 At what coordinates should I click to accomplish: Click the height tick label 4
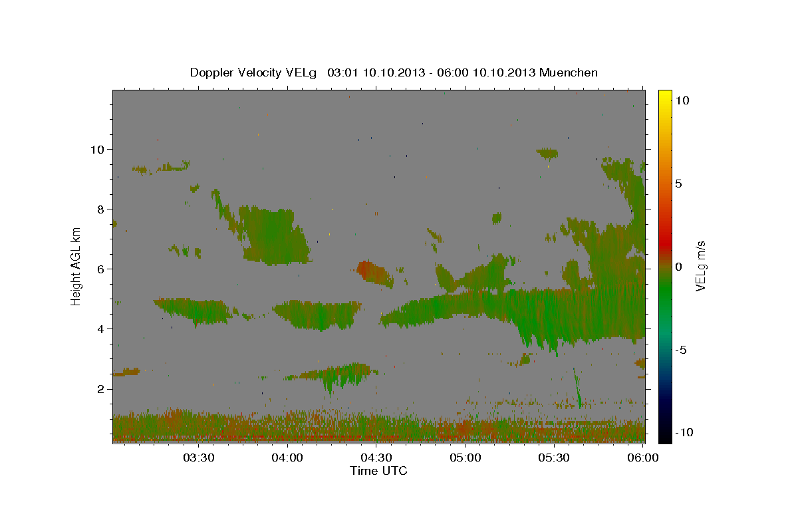101,329
